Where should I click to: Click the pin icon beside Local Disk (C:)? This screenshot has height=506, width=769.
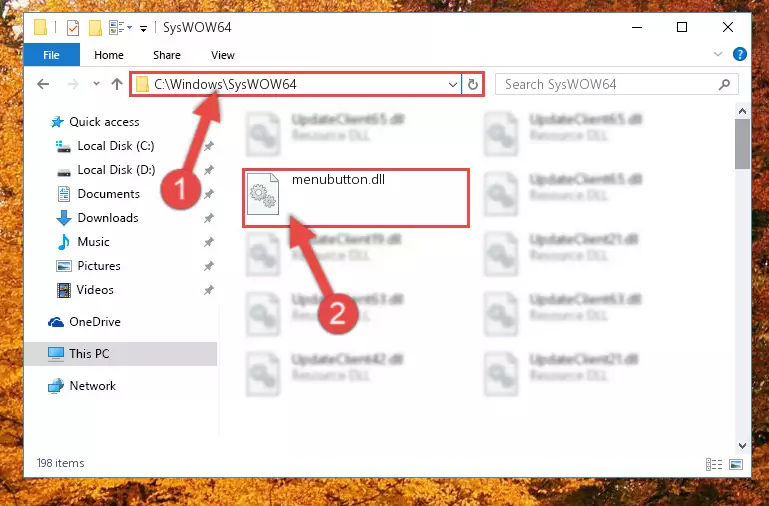coord(209,146)
